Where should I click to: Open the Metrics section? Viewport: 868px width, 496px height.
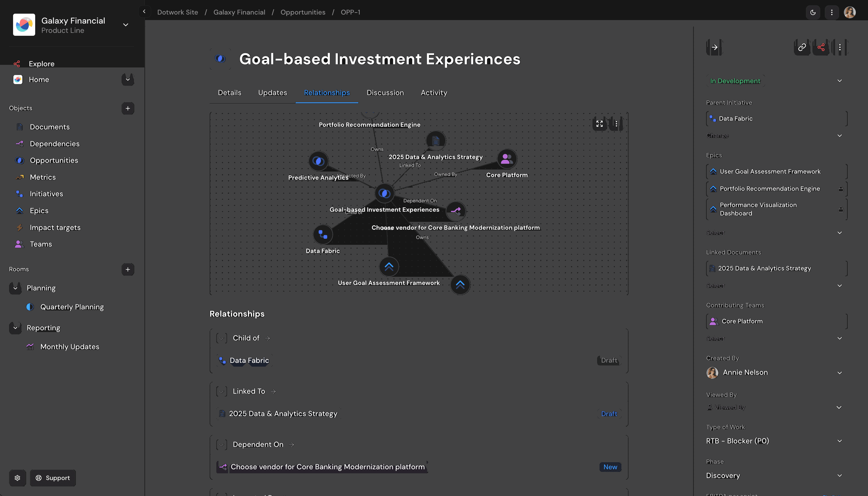42,177
